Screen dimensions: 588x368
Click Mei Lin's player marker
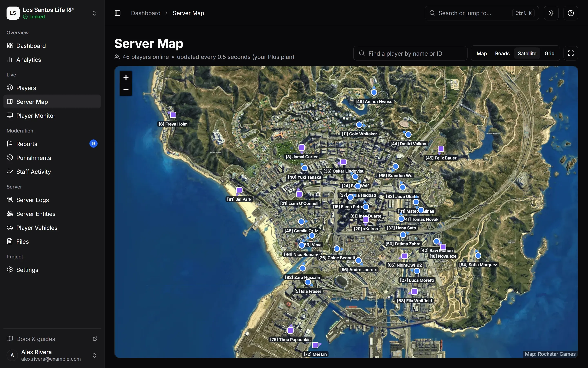click(315, 345)
